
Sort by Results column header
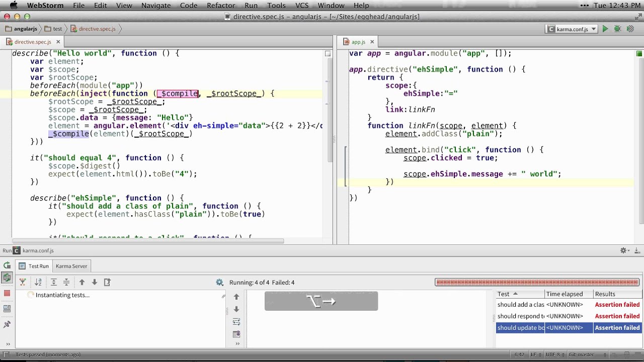[617, 294]
